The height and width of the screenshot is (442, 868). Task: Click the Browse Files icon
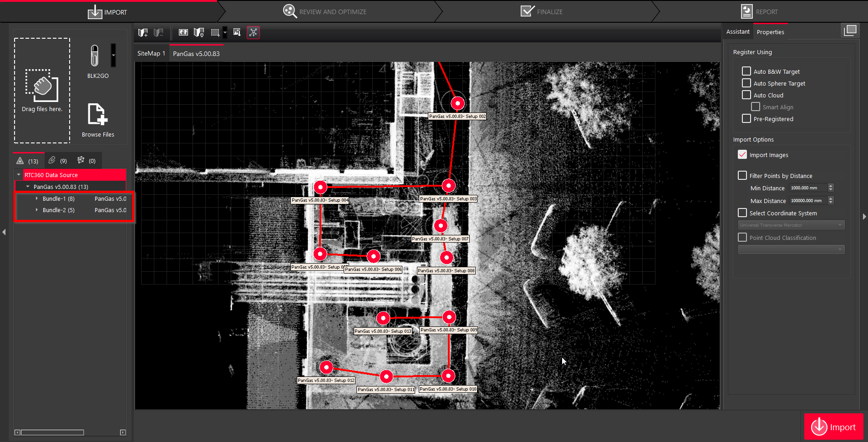pos(97,114)
